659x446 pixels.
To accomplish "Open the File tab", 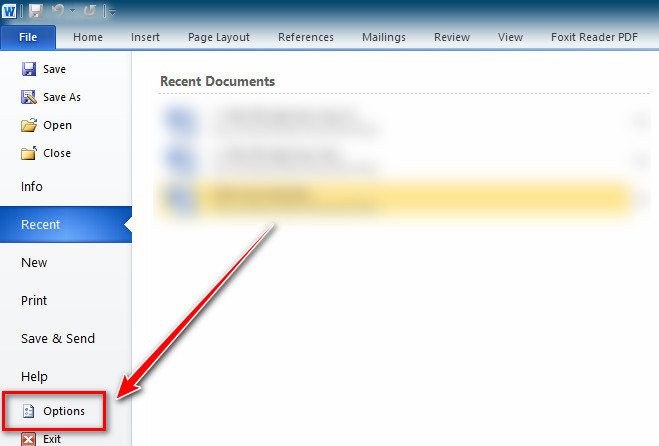I will coord(28,37).
